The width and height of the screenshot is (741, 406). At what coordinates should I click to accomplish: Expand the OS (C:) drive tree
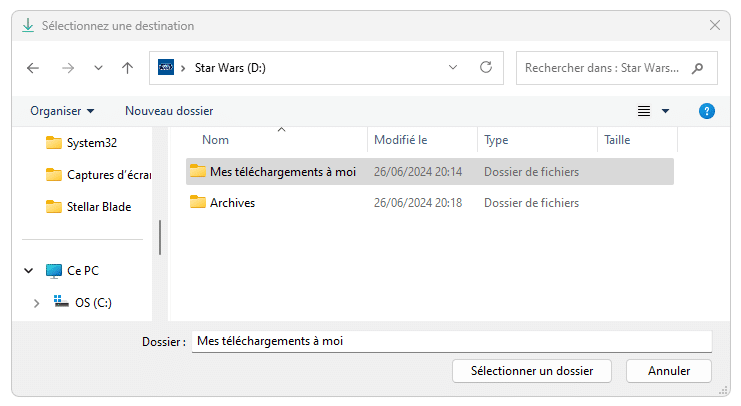click(37, 303)
